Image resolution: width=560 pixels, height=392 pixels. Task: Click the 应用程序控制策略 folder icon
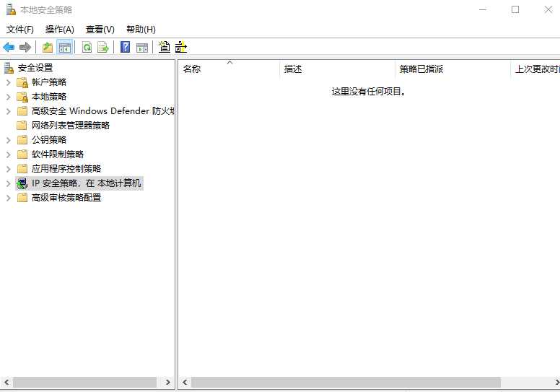[22, 169]
